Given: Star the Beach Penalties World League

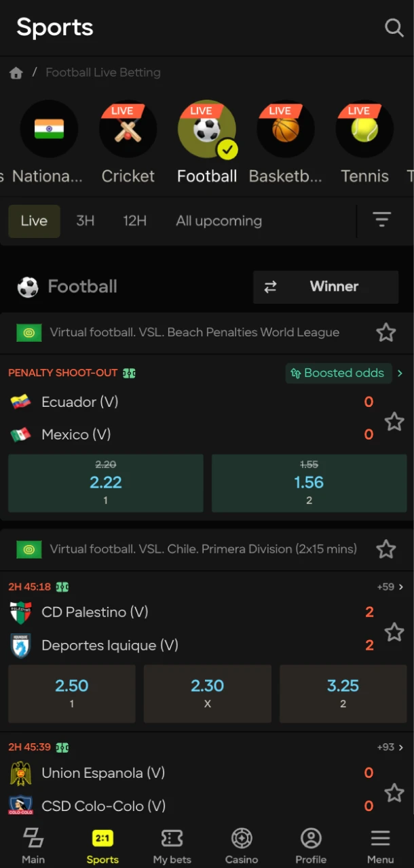Looking at the screenshot, I should 385,332.
